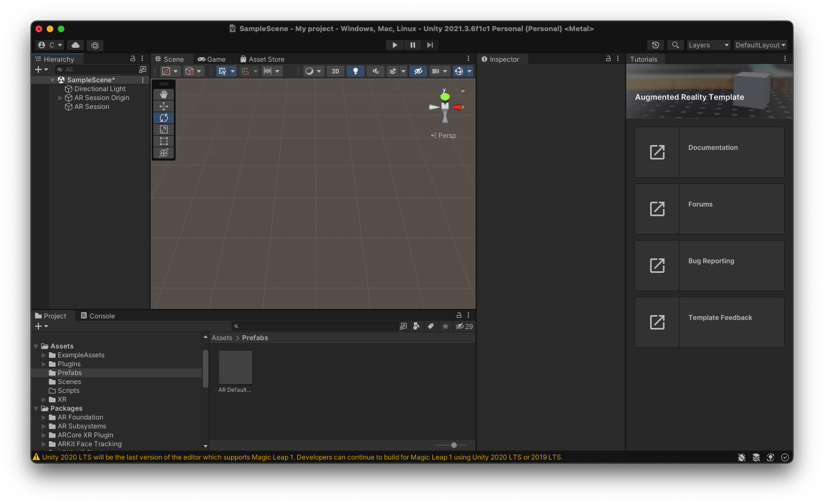
Task: Expand AR Session Origin in Hierarchy
Action: [x=61, y=98]
